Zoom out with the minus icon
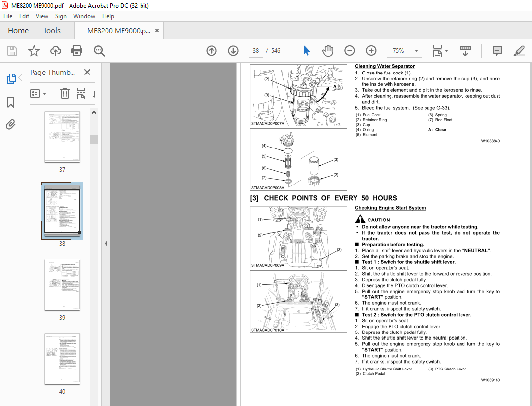Image resolution: width=532 pixels, height=406 pixels. tap(350, 51)
